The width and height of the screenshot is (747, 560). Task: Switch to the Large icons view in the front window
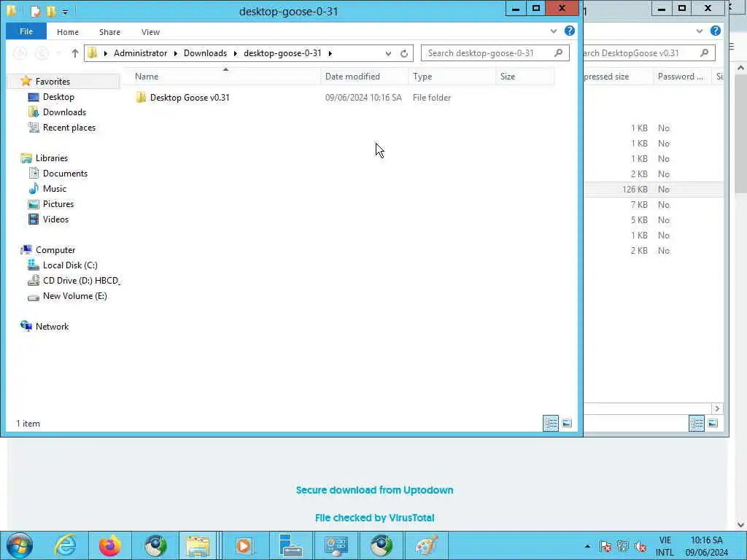[566, 423]
